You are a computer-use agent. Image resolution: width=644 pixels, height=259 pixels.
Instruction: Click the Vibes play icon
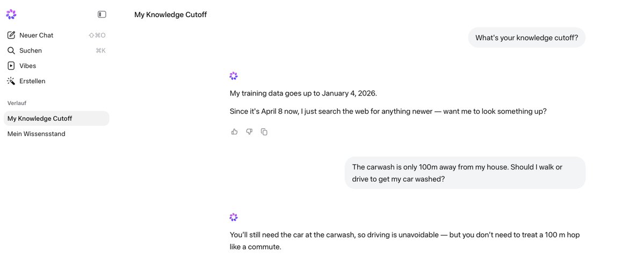11,66
